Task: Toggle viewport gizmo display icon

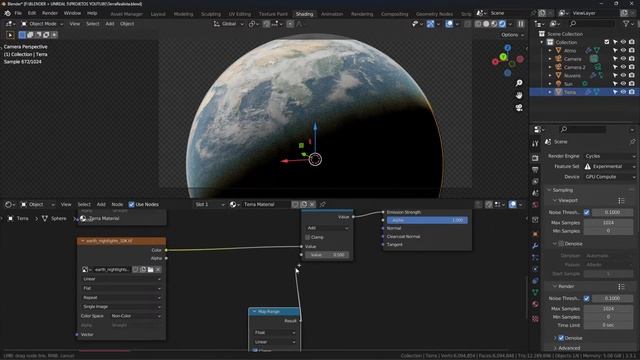Action: 430,24
